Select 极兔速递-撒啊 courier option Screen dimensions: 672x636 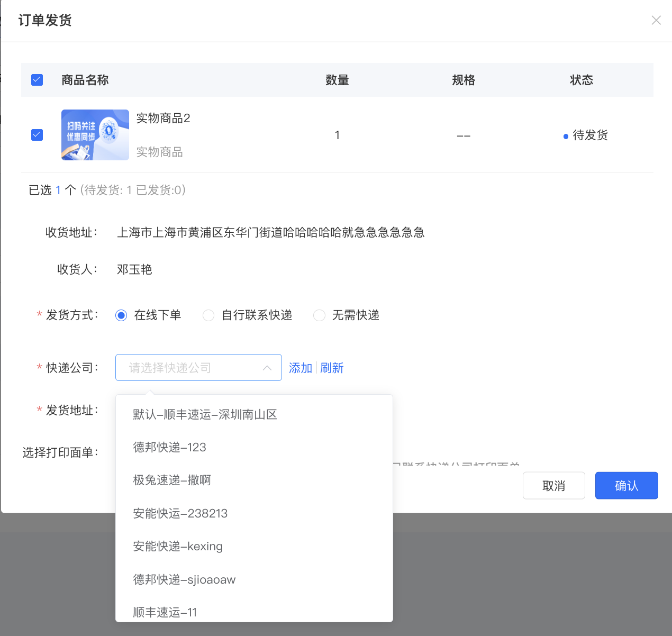point(254,480)
